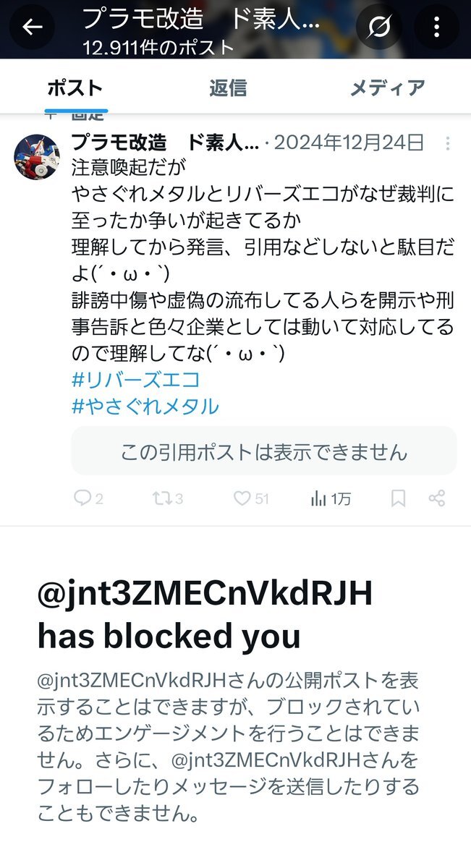Open the #やさぐれメタル hashtag link
The width and height of the screenshot is (471, 868).
coord(145,407)
